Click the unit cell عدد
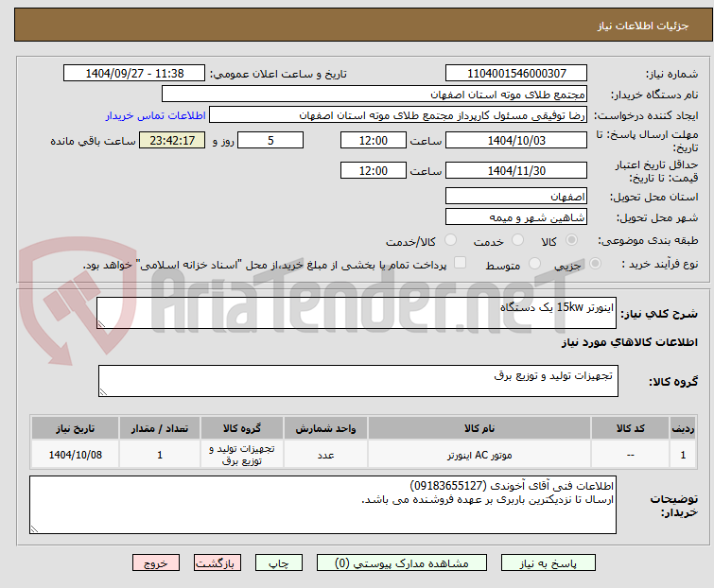Image resolution: width=714 pixels, height=588 pixels. (325, 455)
